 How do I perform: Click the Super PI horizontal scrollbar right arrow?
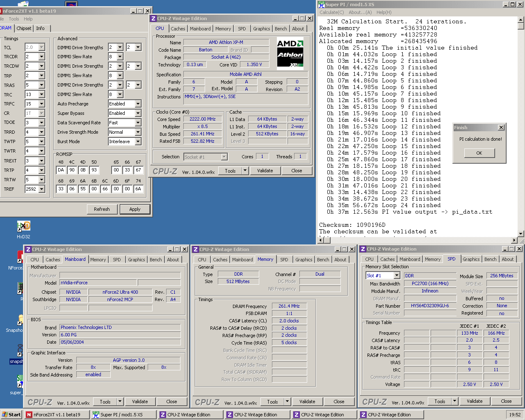pyautogui.click(x=514, y=240)
